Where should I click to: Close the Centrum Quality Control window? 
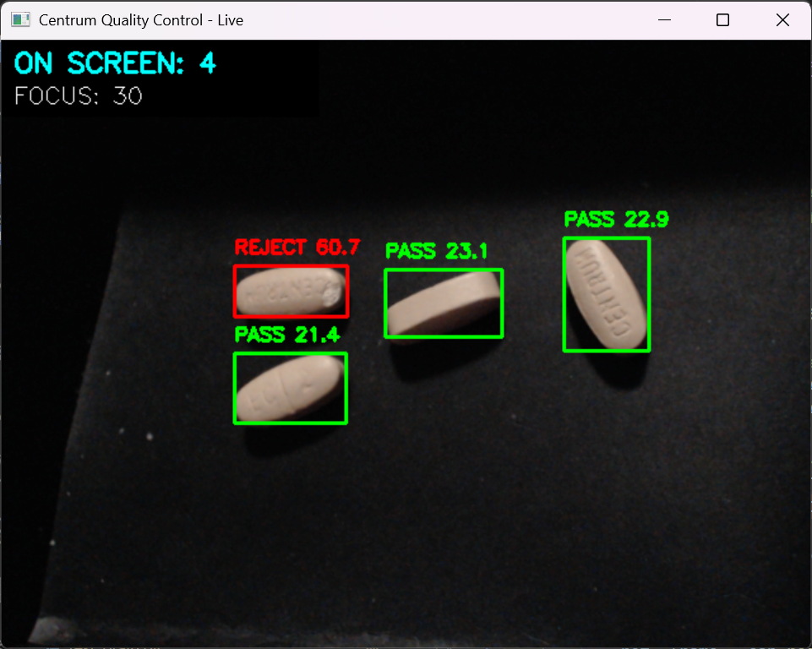point(782,20)
